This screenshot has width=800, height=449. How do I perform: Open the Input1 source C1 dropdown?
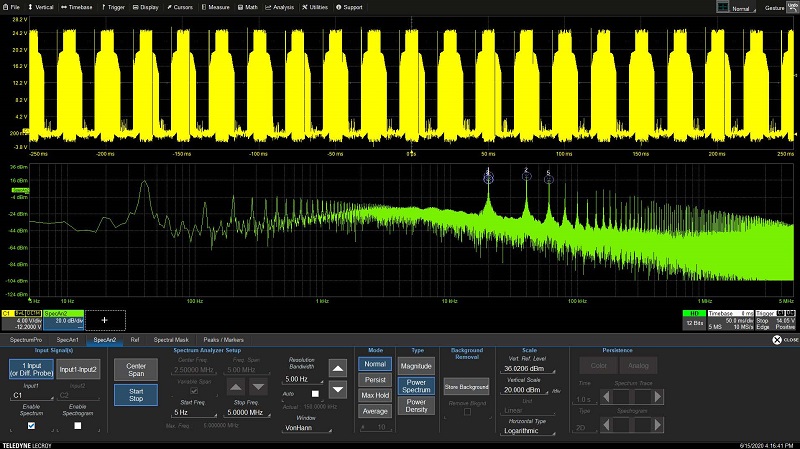pyautogui.click(x=31, y=395)
